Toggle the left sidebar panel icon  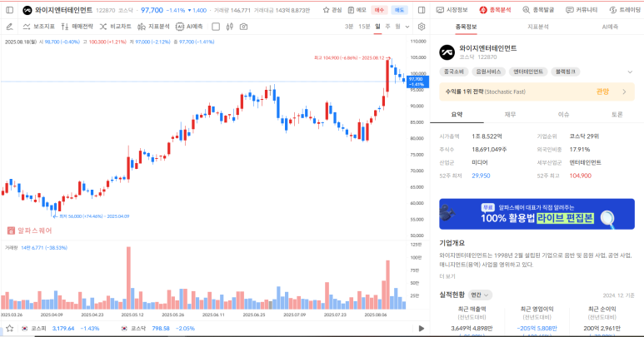pos(10,10)
